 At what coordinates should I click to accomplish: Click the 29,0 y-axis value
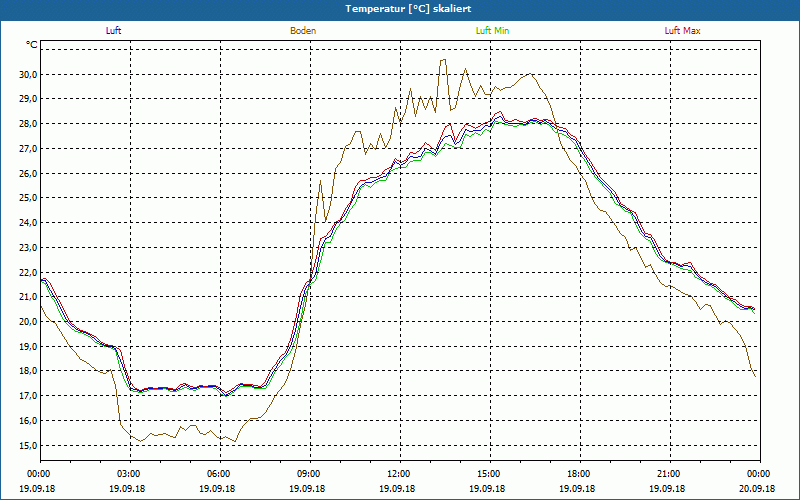click(x=28, y=99)
